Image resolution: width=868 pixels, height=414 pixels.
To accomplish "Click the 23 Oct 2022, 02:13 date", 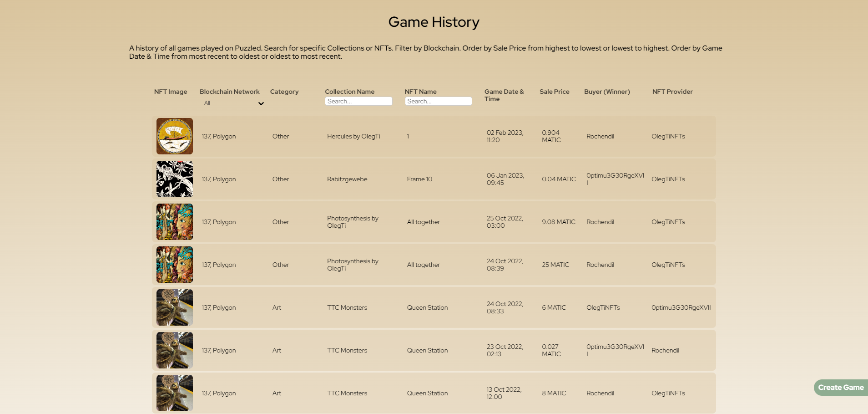I will pos(505,350).
